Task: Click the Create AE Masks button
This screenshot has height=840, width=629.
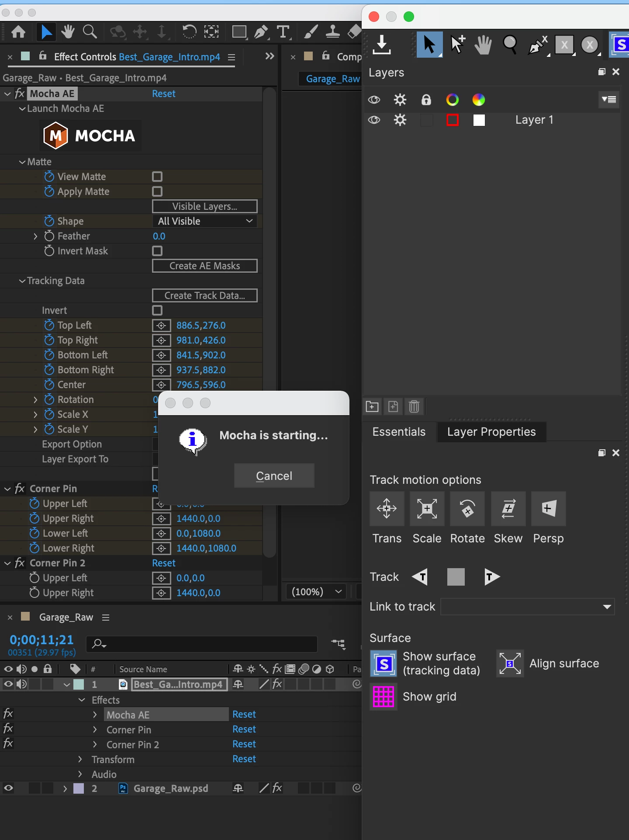Action: click(x=205, y=266)
